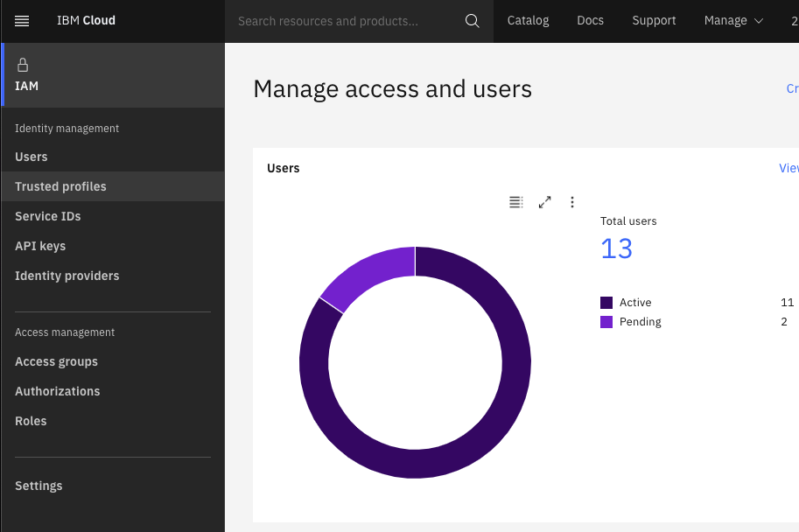The height and width of the screenshot is (532, 799).
Task: Expand the Users chart to fullscreen
Action: tap(544, 202)
